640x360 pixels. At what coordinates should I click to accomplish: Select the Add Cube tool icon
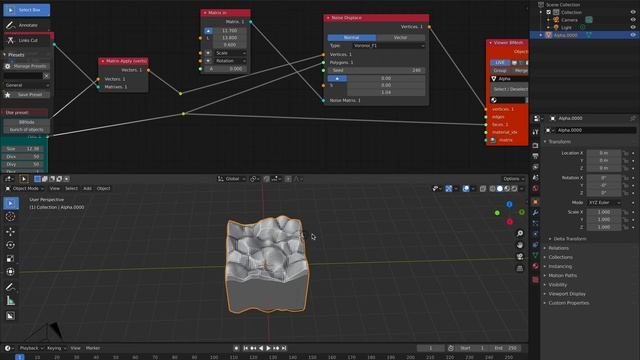coord(11,316)
